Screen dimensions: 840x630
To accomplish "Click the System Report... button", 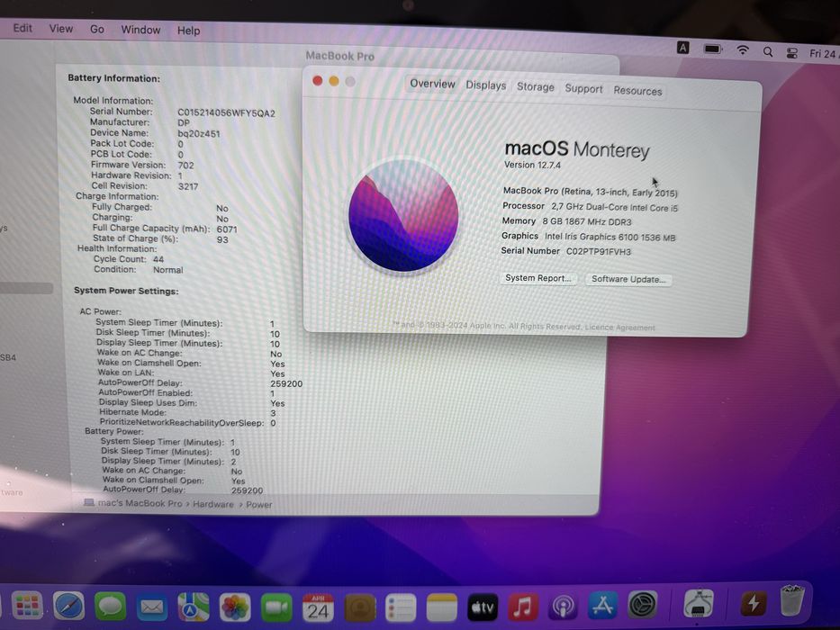I will click(x=538, y=278).
